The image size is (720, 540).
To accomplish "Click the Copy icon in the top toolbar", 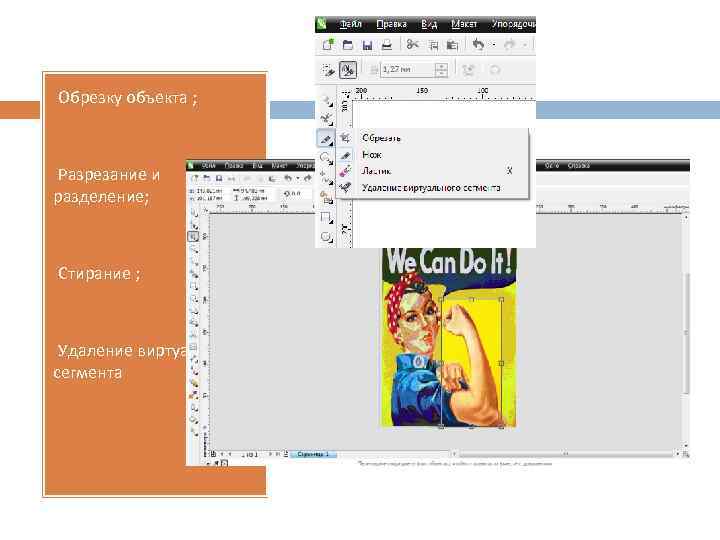I will [433, 45].
